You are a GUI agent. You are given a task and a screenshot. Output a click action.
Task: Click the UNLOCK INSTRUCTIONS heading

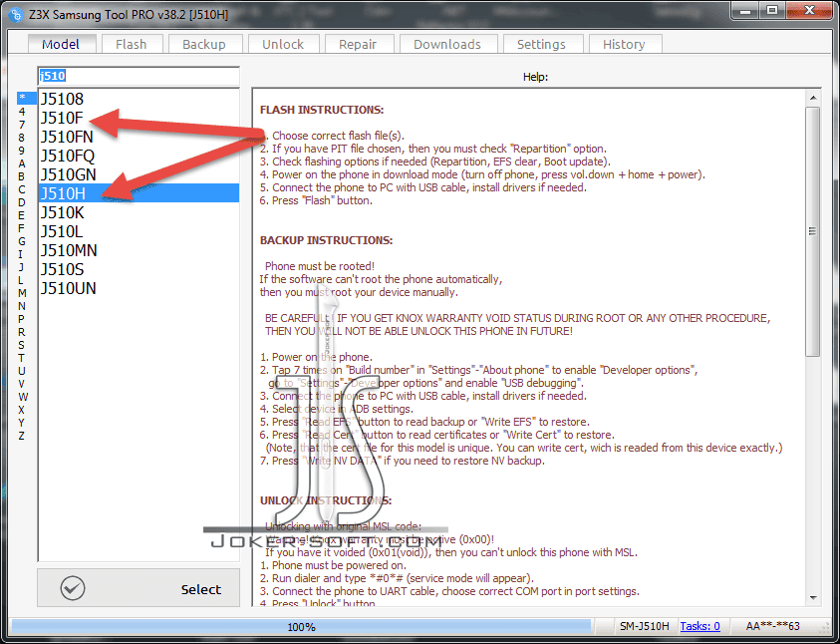coord(326,500)
